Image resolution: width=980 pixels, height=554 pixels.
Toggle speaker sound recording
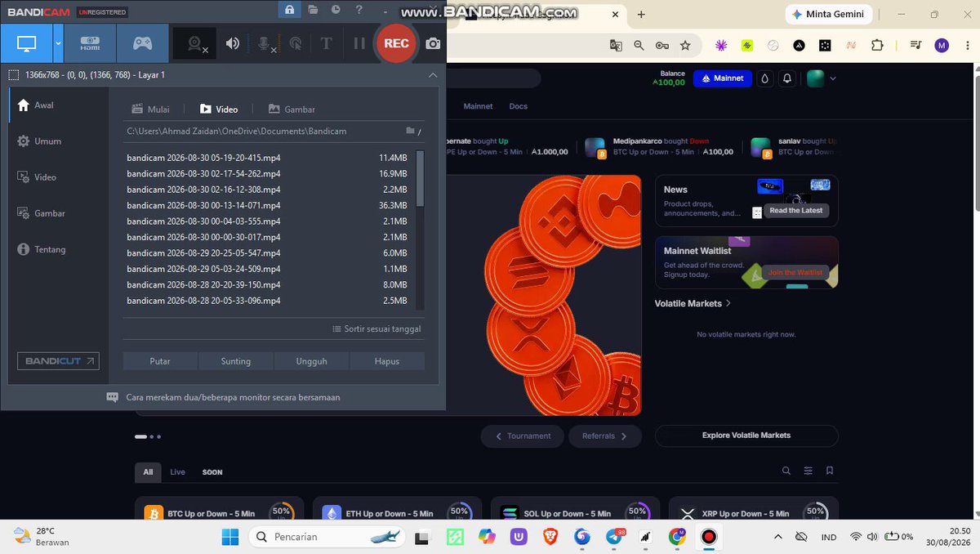pyautogui.click(x=233, y=43)
